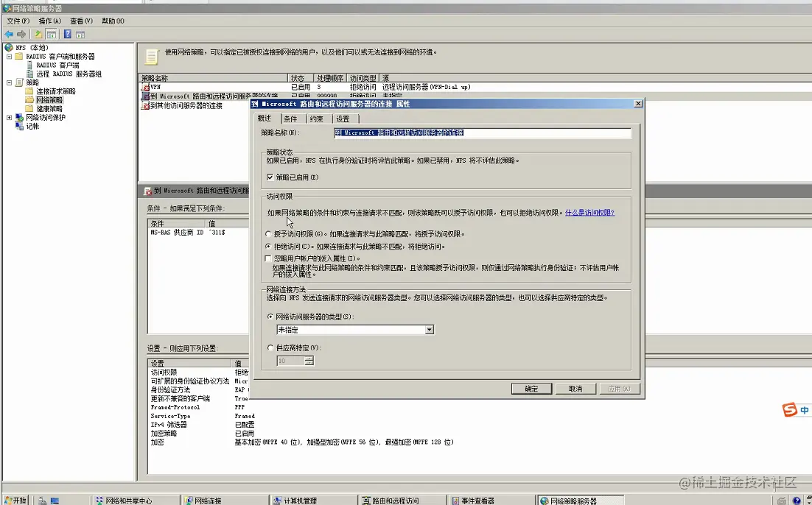
Task: Switch to the 条件 tab
Action: pos(290,119)
